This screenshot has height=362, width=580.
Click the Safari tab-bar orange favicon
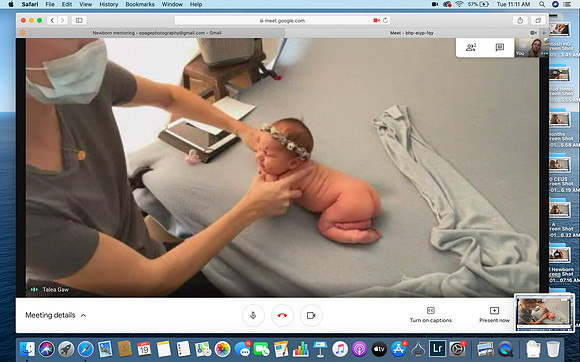(23, 33)
